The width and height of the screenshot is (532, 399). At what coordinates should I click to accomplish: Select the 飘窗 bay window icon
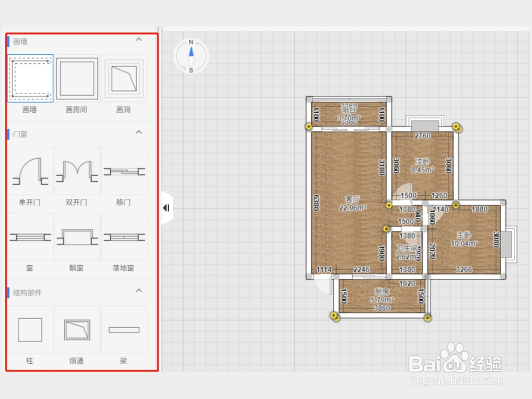pyautogui.click(x=77, y=237)
